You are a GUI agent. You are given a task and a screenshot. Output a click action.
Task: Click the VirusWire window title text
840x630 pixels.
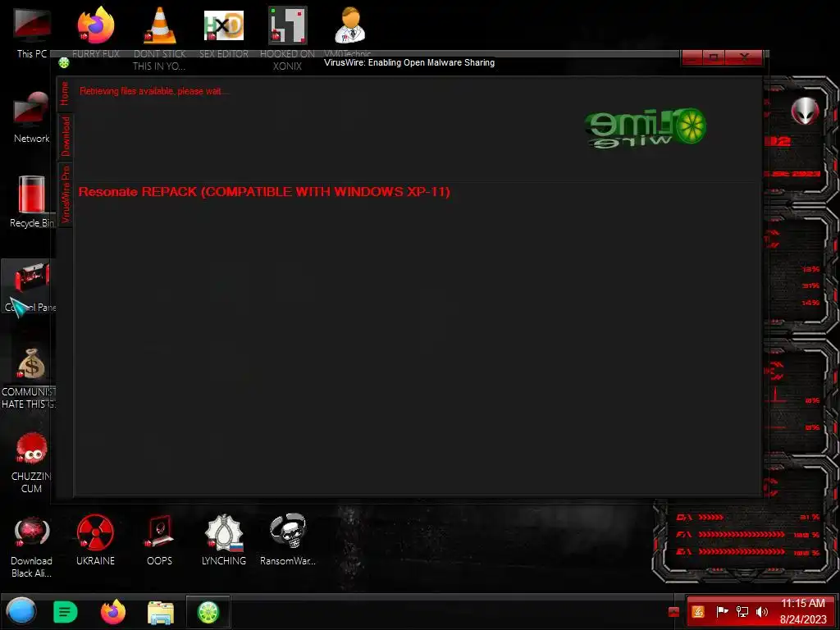point(409,62)
